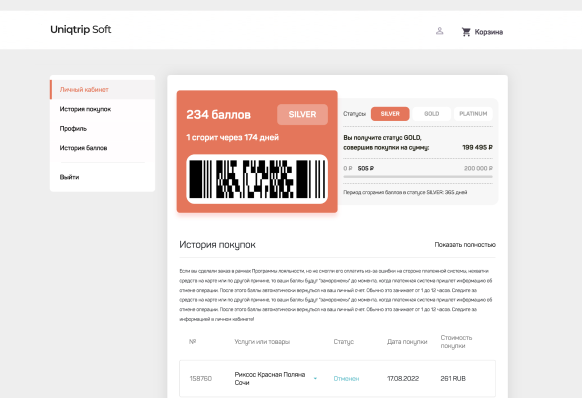Open the user profile icon in header
Screen dimensions: 582x398
(x=439, y=31)
